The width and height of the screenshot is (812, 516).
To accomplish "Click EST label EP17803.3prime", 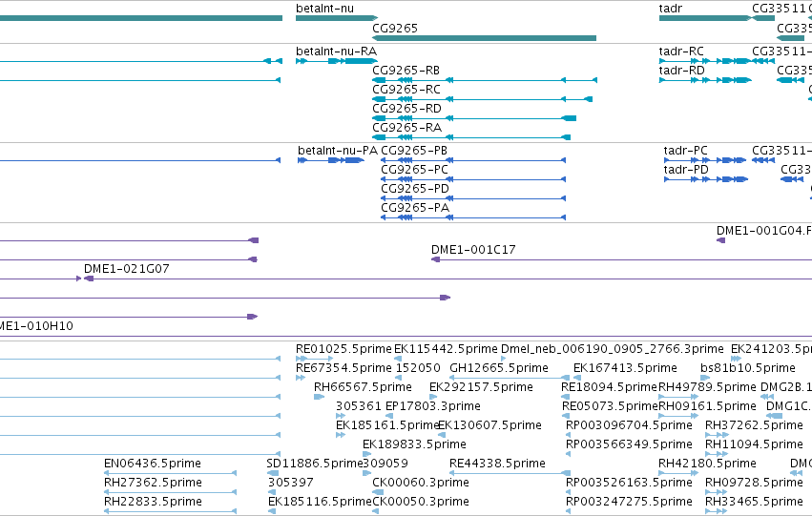I will (433, 407).
